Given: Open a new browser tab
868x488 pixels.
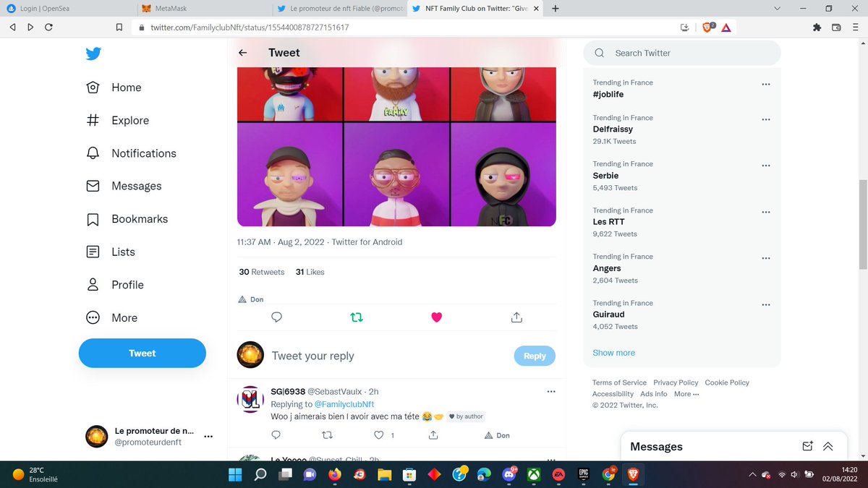Looking at the screenshot, I should 555,9.
